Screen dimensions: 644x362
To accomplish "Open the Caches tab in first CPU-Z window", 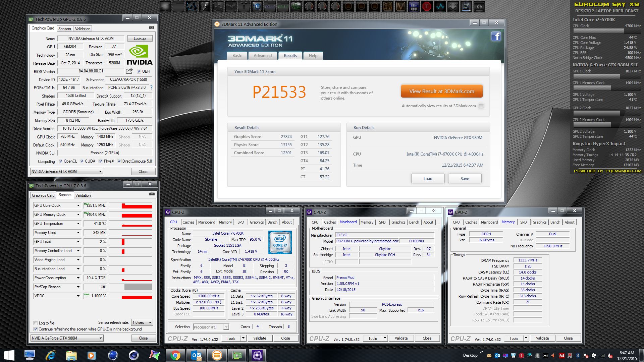I will (188, 222).
